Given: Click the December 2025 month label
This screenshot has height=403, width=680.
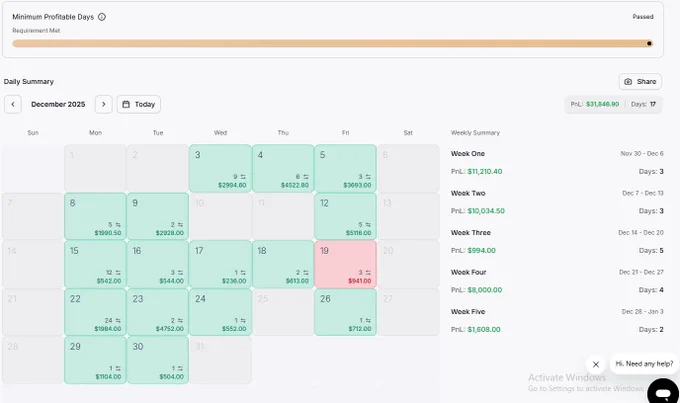Looking at the screenshot, I should coord(58,104).
